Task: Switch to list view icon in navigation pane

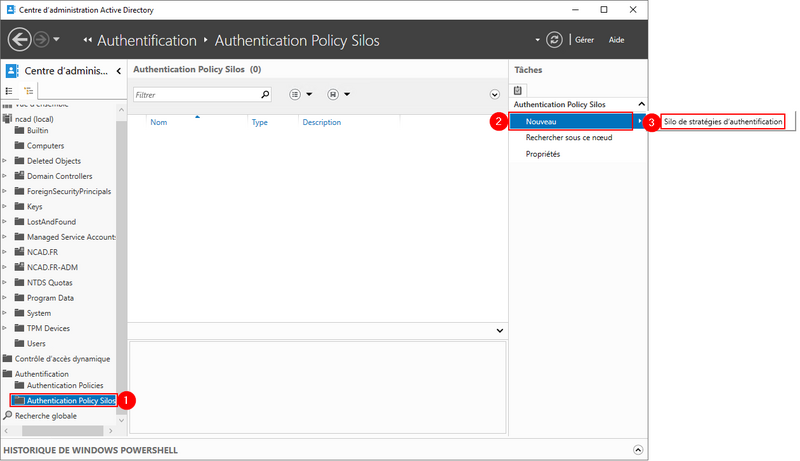Action: pos(11,90)
